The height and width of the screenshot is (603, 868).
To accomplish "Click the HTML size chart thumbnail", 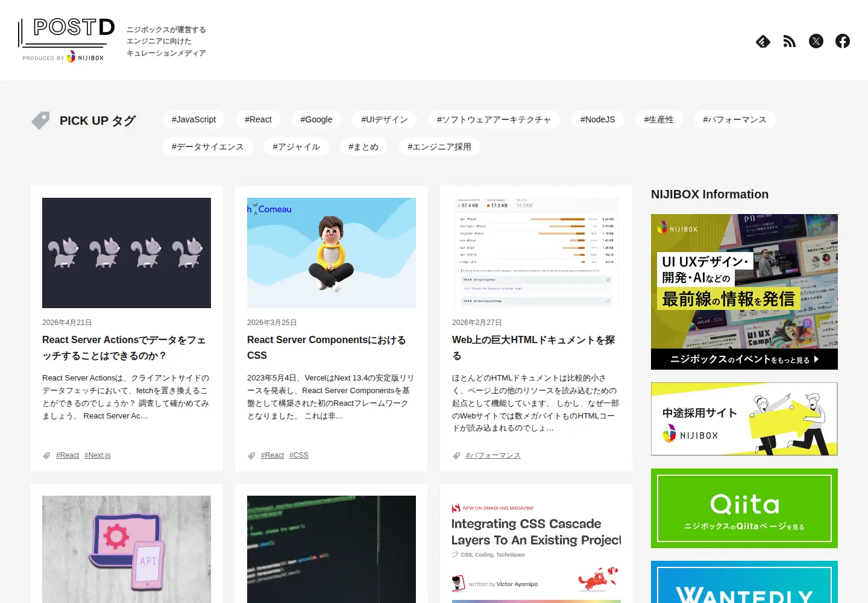I will [536, 253].
